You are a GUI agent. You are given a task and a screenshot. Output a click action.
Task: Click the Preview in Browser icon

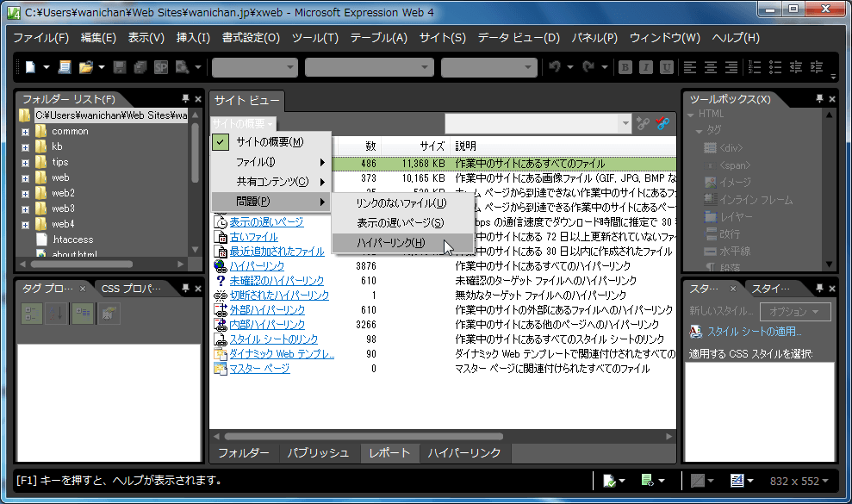182,67
